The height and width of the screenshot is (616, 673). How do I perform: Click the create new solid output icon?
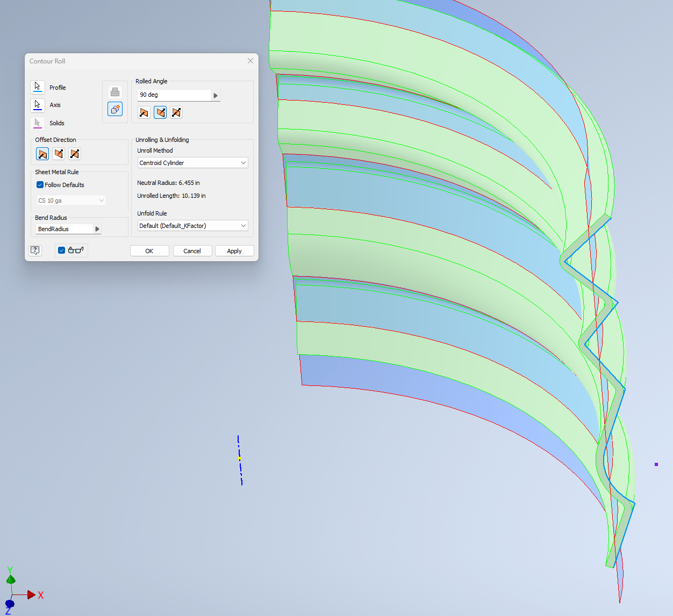(x=115, y=109)
